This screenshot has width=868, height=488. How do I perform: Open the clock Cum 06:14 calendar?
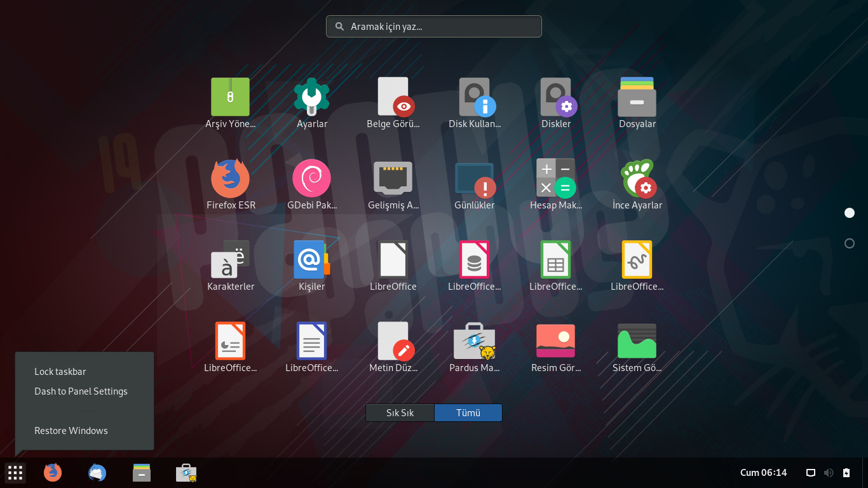coord(763,473)
